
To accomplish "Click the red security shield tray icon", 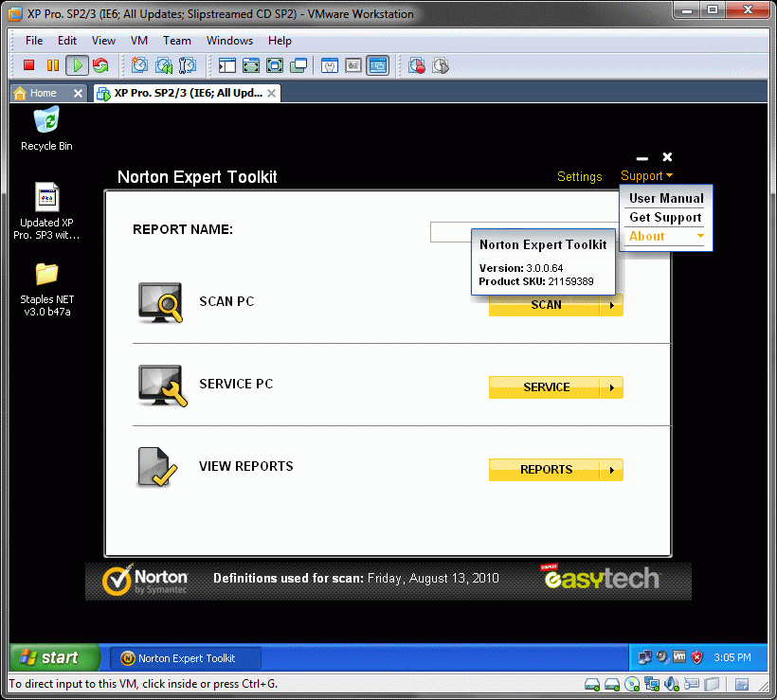I will coord(696,657).
